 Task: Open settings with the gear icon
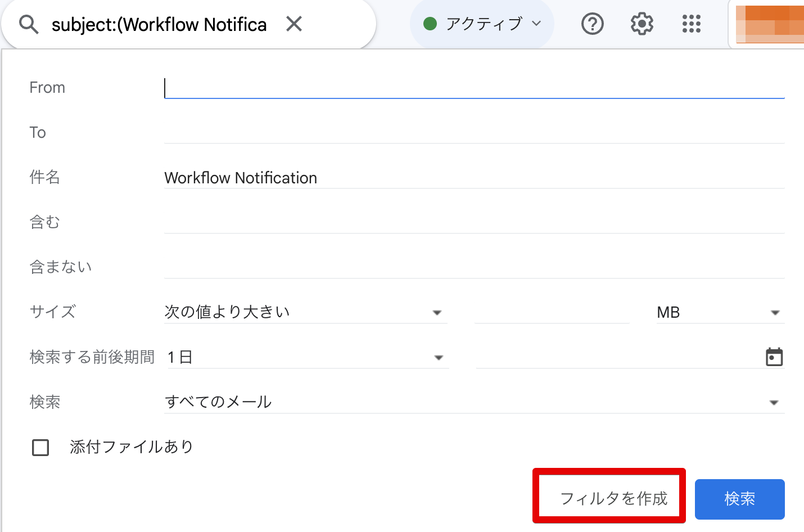point(641,24)
